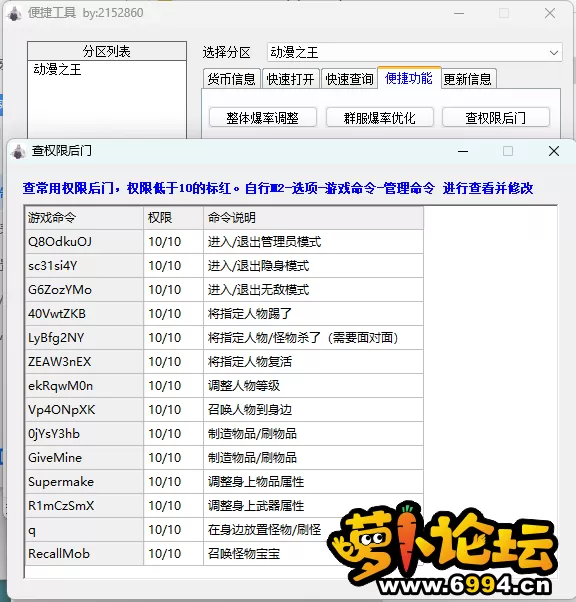Click 调整人物等级 description cell

tap(313, 386)
